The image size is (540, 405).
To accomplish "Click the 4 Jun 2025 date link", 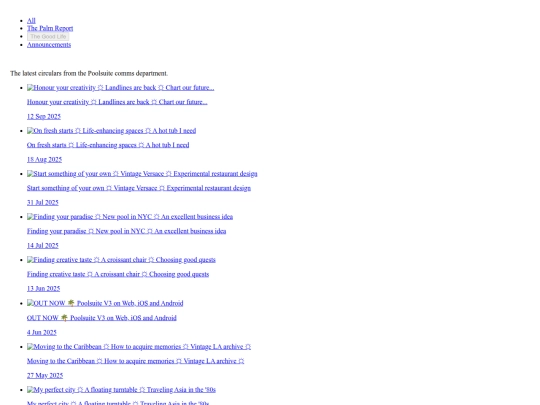I will tap(42, 332).
